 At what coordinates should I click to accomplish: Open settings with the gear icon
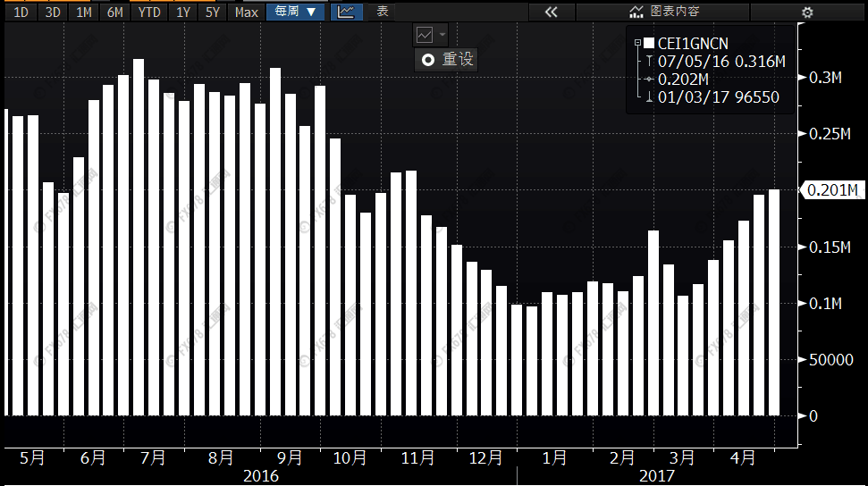click(807, 12)
